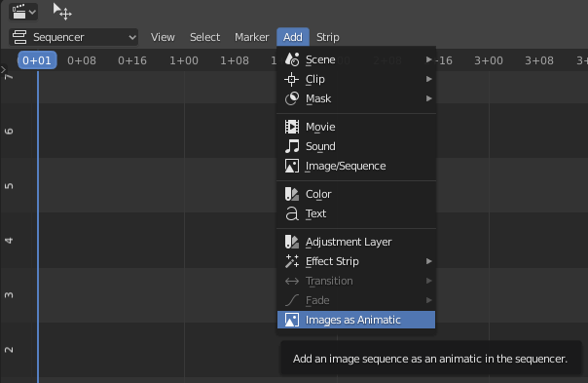Add a Text strip
This screenshot has width=588, height=383.
(356, 213)
